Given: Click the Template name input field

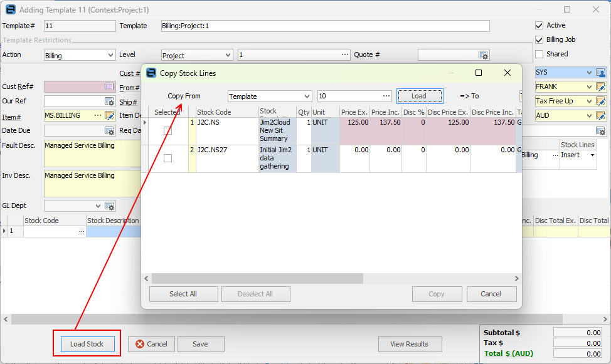Looking at the screenshot, I should (x=325, y=26).
